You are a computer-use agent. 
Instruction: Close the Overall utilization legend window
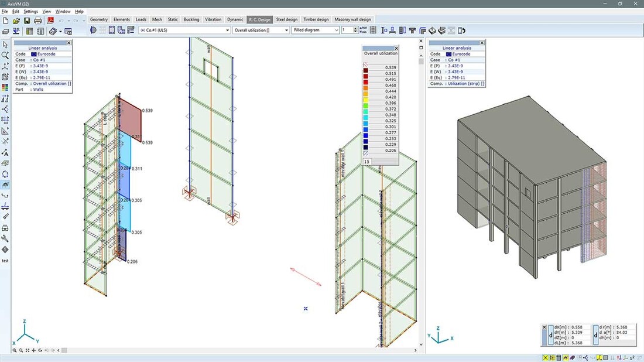coord(396,49)
